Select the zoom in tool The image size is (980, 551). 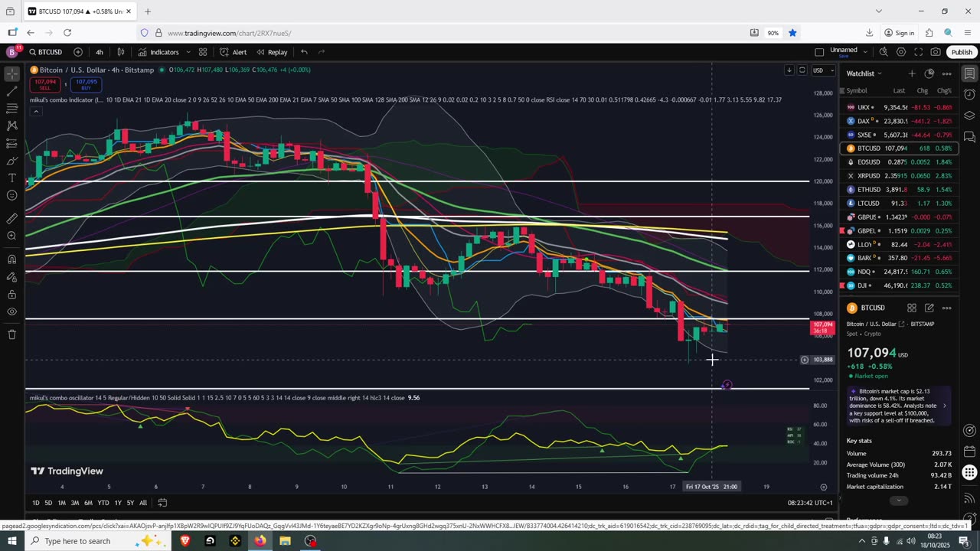(12, 236)
